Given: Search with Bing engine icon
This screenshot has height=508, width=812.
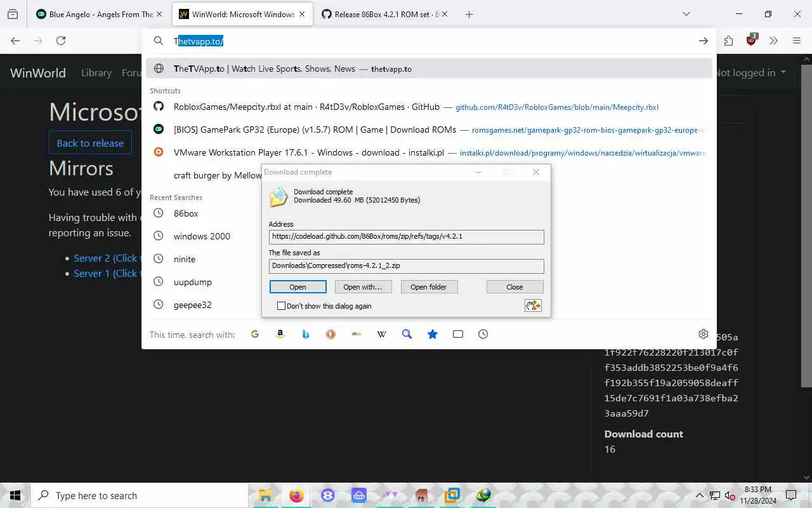Looking at the screenshot, I should point(306,334).
